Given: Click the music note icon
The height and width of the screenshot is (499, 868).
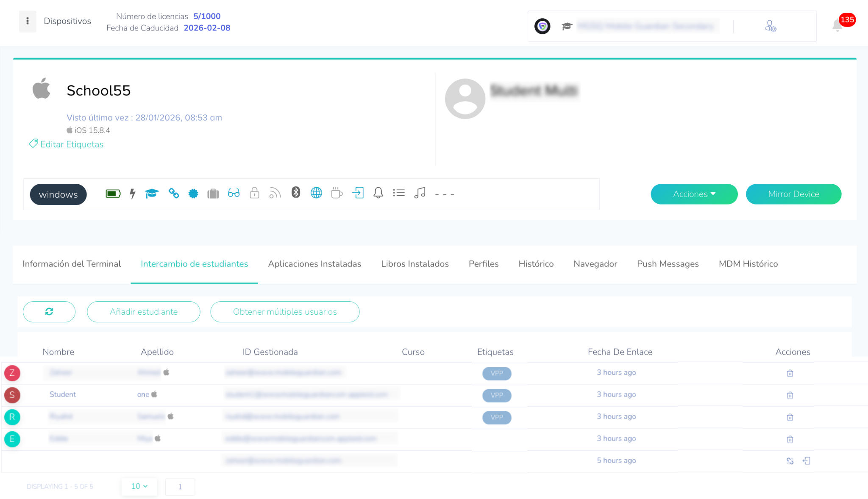Looking at the screenshot, I should (x=420, y=193).
